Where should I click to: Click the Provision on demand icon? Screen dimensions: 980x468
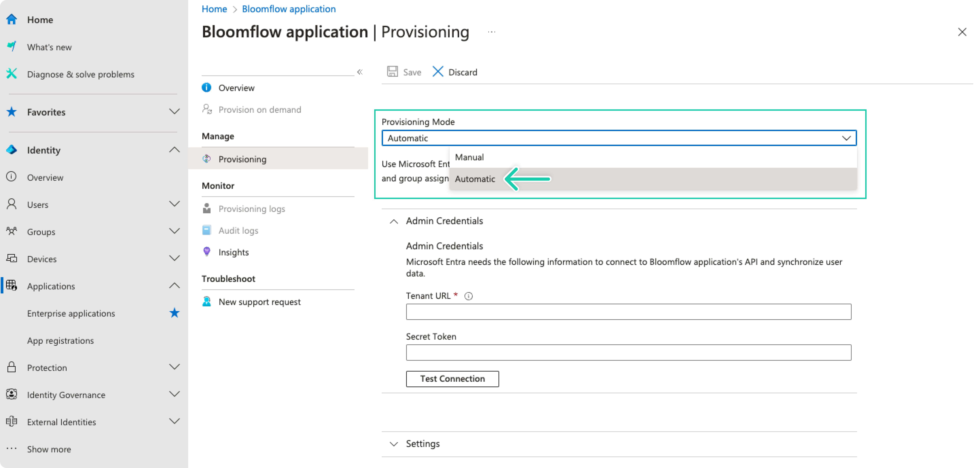pos(207,109)
